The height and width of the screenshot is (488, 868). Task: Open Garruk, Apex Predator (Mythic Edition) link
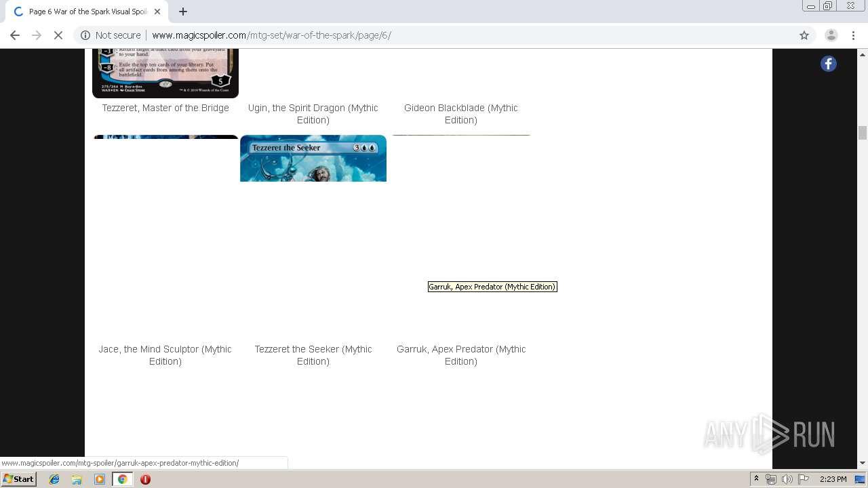pyautogui.click(x=461, y=355)
